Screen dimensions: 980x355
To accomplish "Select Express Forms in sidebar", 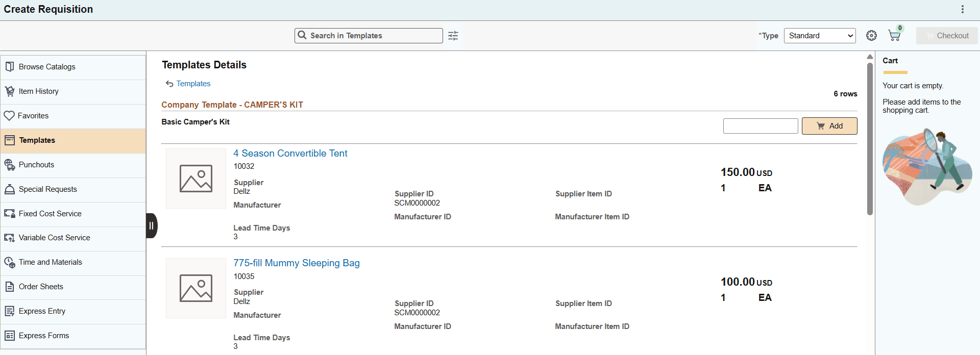I will (73, 336).
